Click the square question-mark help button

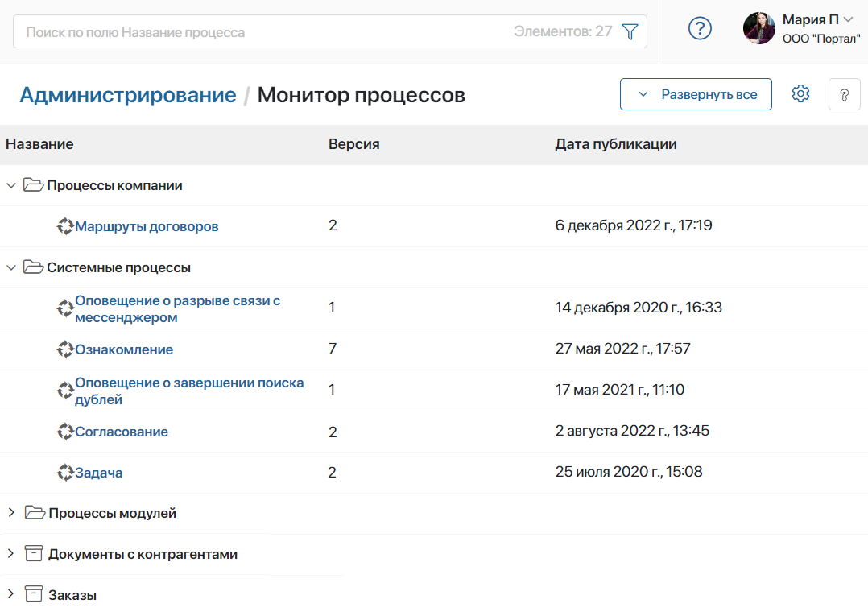844,95
